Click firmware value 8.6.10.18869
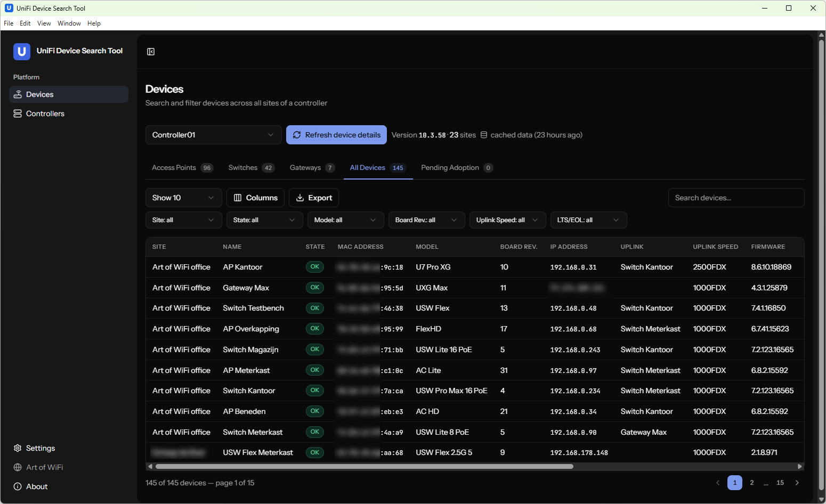This screenshot has width=826, height=504. point(771,267)
